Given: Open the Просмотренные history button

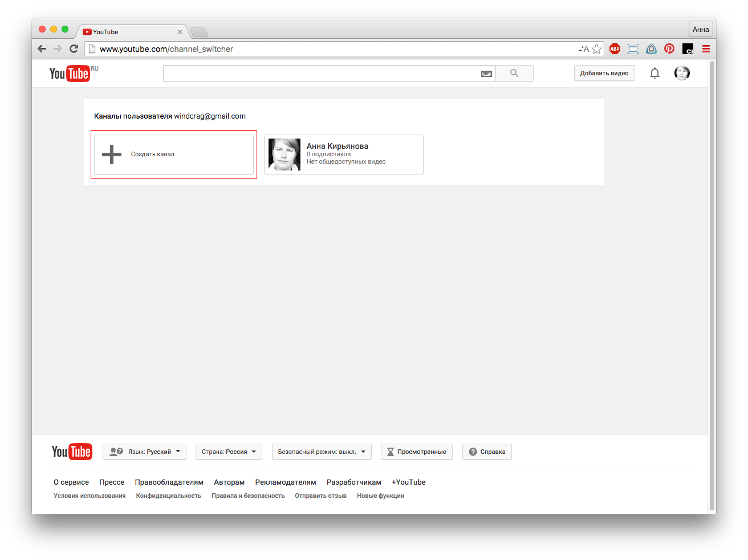Looking at the screenshot, I should (417, 452).
